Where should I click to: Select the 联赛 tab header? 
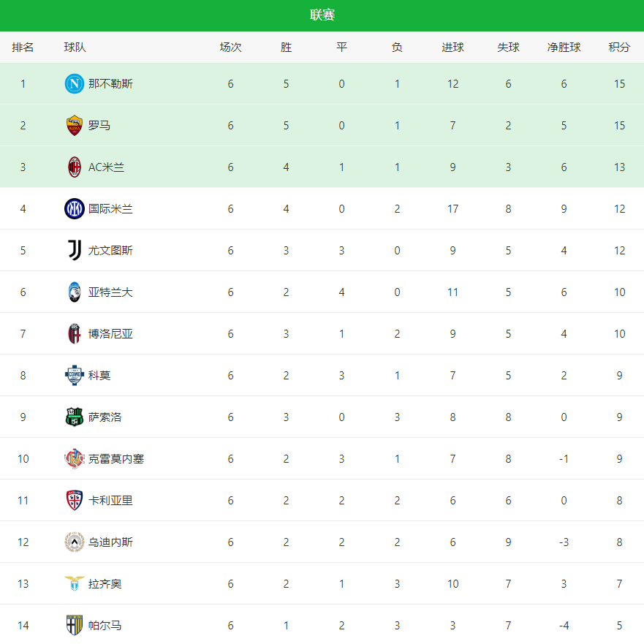pos(322,15)
